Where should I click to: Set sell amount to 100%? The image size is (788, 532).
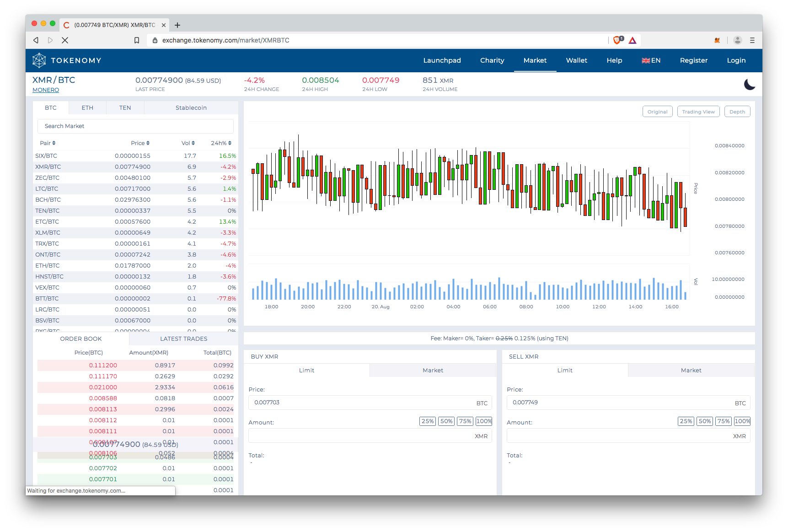[x=742, y=421]
